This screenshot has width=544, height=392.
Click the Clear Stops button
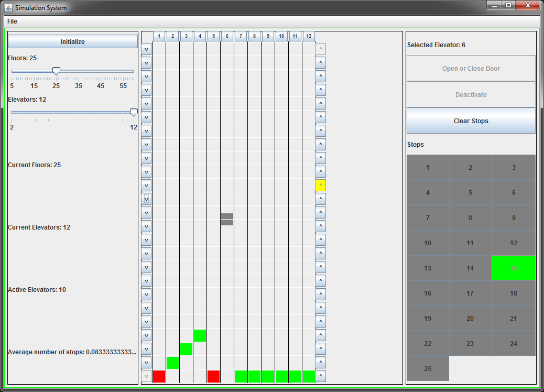pos(471,121)
